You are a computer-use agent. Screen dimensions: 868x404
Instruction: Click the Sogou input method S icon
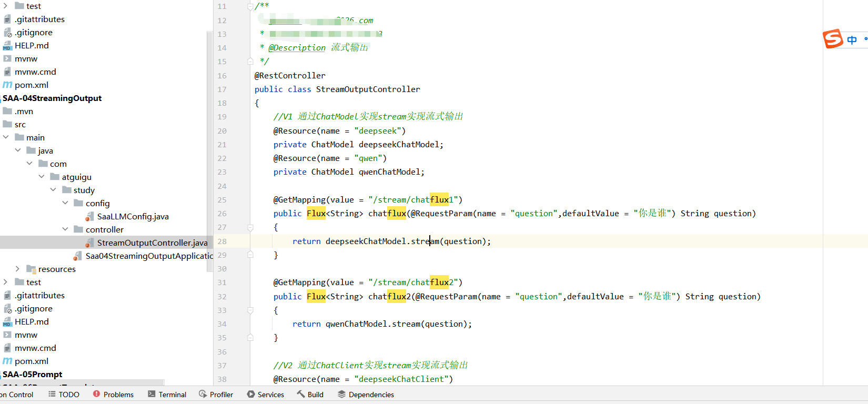coord(833,39)
